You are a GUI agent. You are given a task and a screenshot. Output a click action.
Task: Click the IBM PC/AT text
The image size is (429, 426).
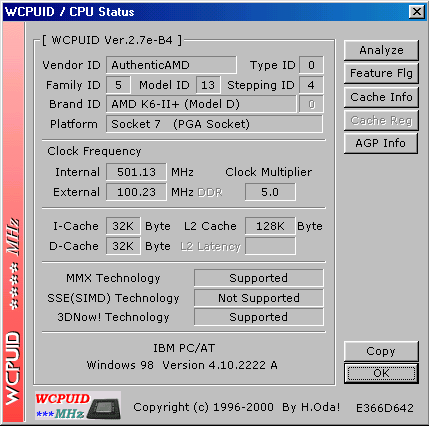coord(184,348)
